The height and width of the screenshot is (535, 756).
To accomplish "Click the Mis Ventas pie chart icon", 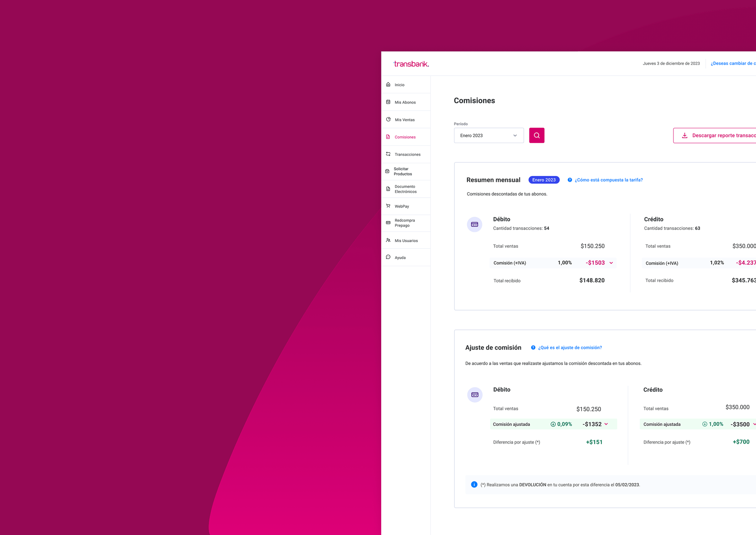I will (x=388, y=119).
